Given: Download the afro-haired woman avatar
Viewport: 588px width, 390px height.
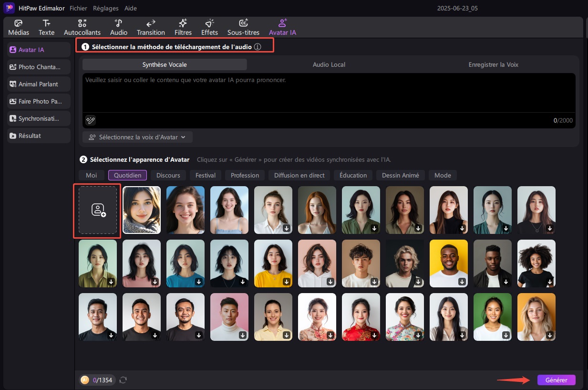Looking at the screenshot, I should [550, 282].
